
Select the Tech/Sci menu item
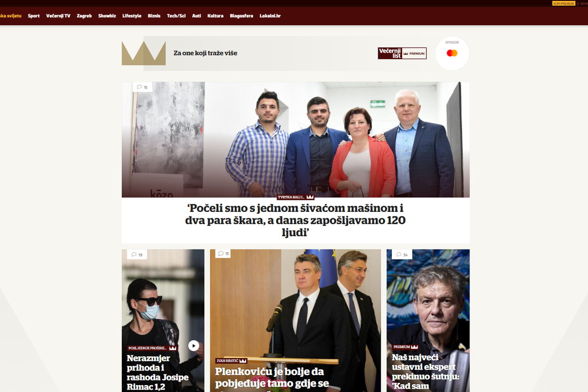[x=176, y=16]
